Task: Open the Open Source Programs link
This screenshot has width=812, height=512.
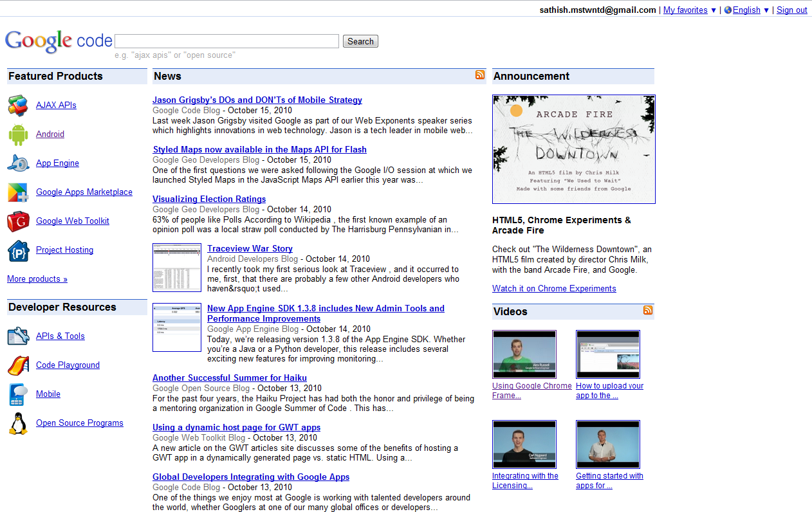Action: pos(80,423)
